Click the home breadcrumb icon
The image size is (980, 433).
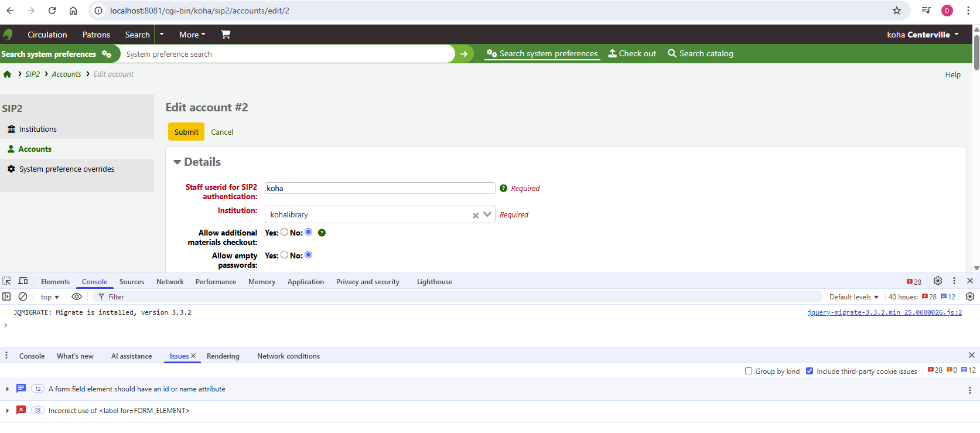point(7,74)
